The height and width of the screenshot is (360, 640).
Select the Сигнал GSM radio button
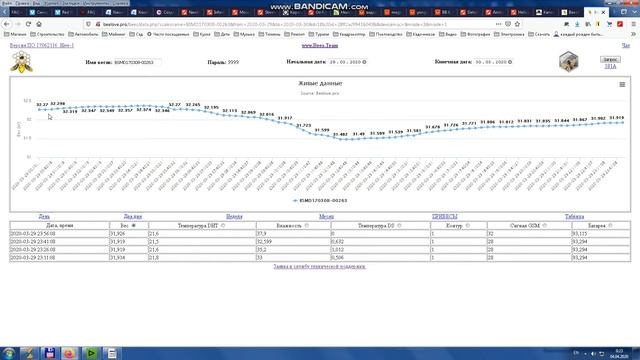(544, 226)
